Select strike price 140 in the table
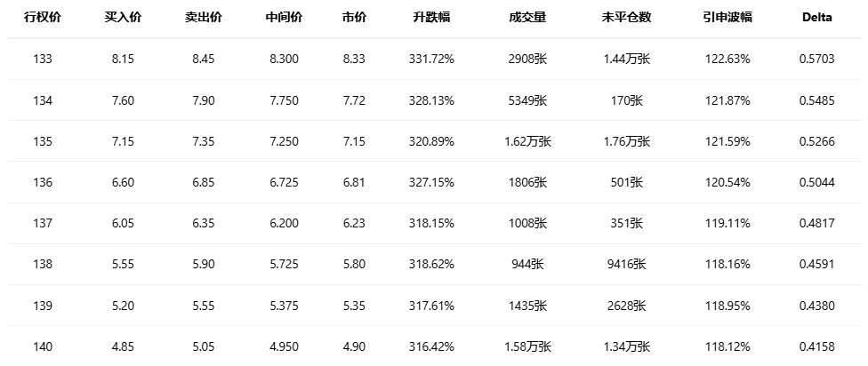Image resolution: width=868 pixels, height=366 pixels. [x=42, y=346]
